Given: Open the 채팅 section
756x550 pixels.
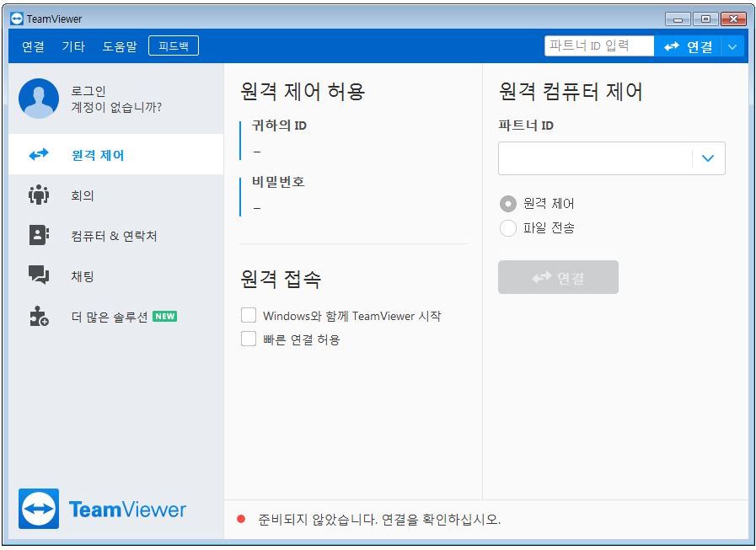Looking at the screenshot, I should click(x=115, y=276).
